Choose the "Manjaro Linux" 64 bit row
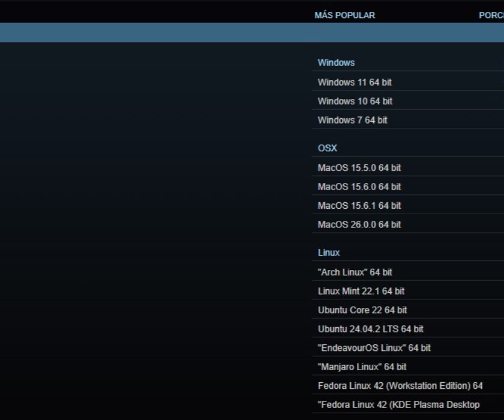The width and height of the screenshot is (504, 420). pos(362,367)
